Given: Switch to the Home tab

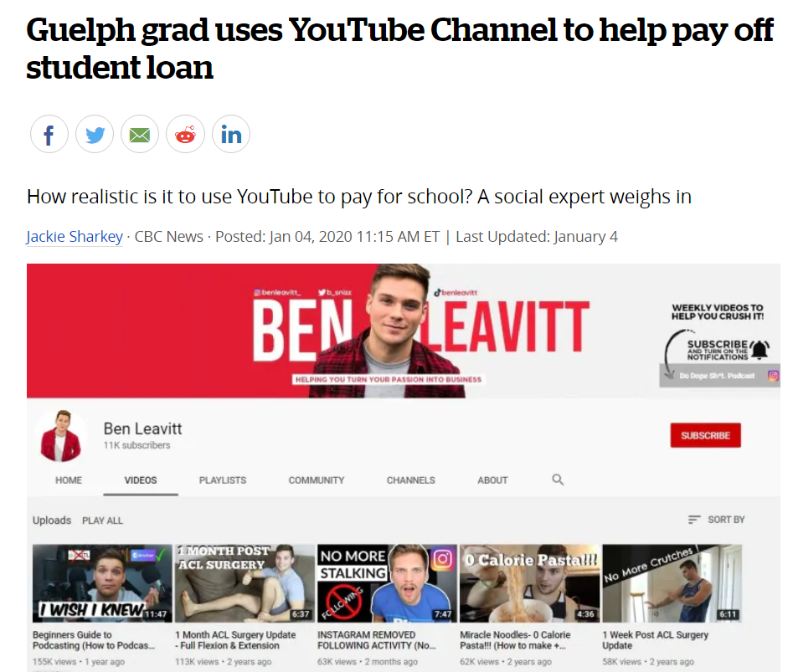Looking at the screenshot, I should pyautogui.click(x=69, y=480).
